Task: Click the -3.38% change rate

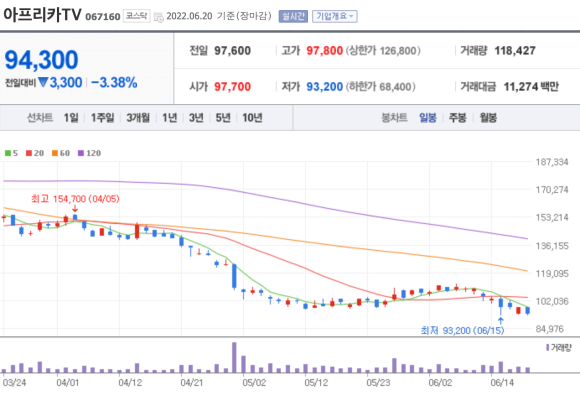Action: tap(114, 82)
